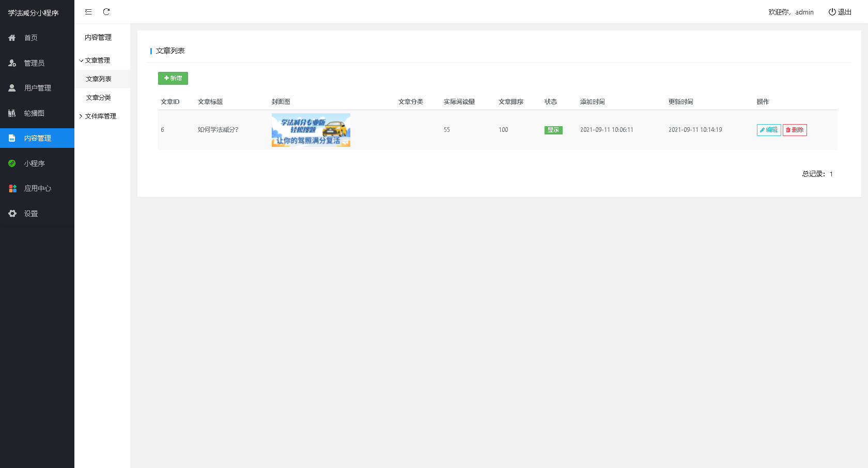Refresh the page using the reload icon
This screenshot has height=468, width=868.
106,12
